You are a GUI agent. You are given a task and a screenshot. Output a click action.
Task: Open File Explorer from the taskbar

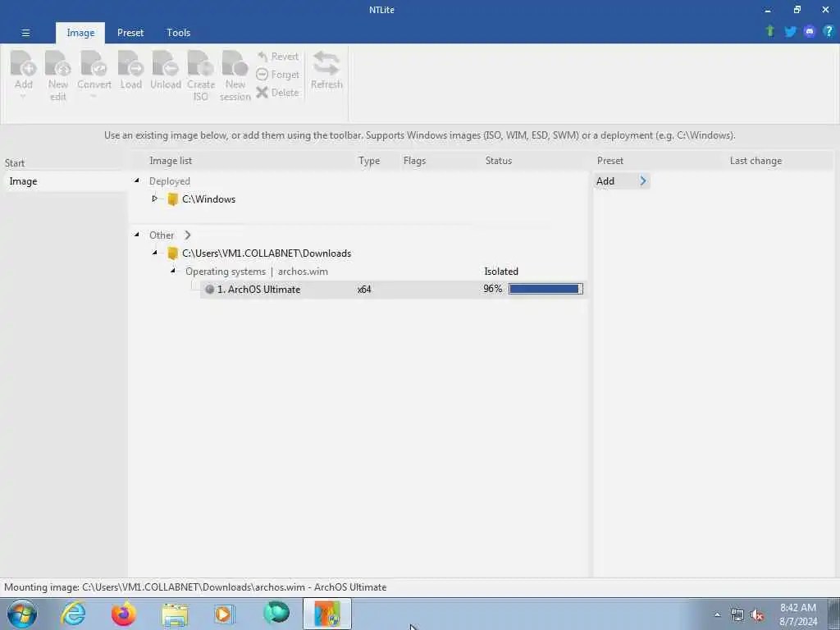tap(175, 615)
